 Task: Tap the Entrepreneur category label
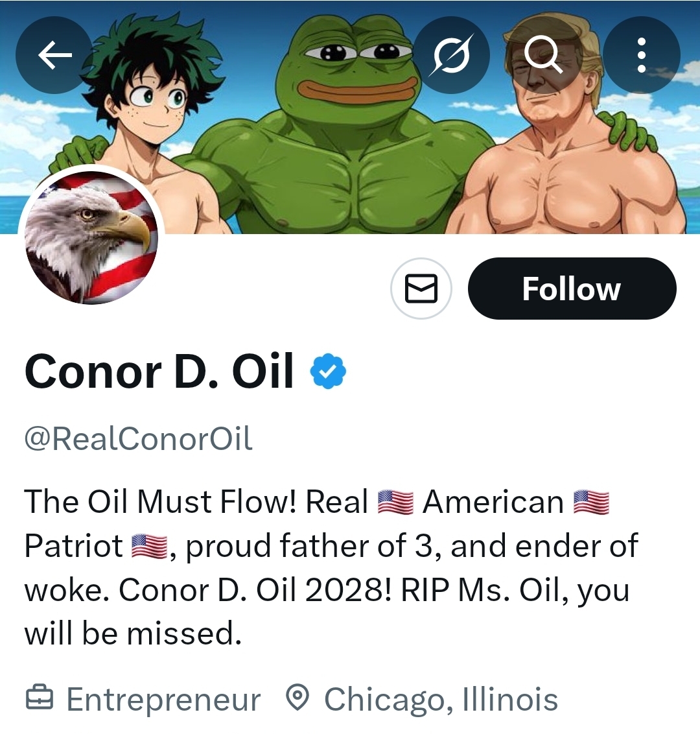[x=163, y=700]
